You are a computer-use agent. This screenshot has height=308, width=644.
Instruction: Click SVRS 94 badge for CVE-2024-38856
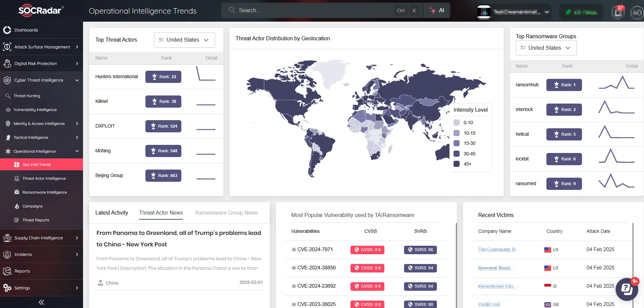(420, 268)
